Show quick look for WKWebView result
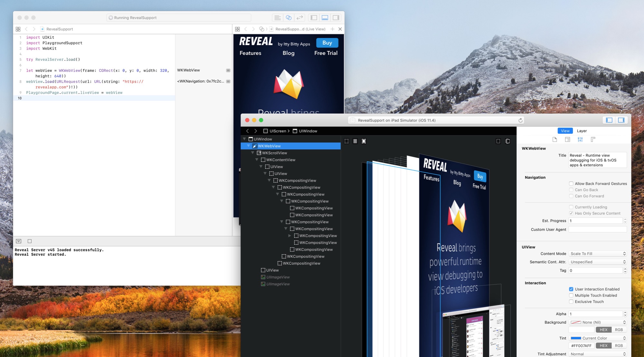The width and height of the screenshot is (644, 357). (x=228, y=70)
